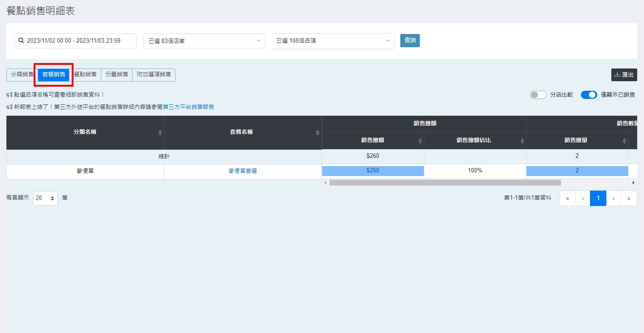The image size is (644, 333).
Task: Open the 已選 108個品項 item dropdown
Action: pyautogui.click(x=333, y=41)
